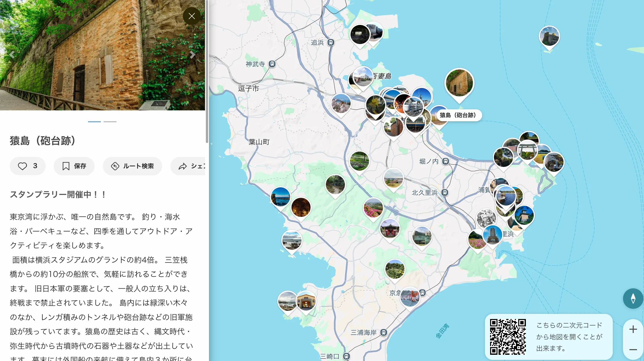Zoom out the map with minus button
The height and width of the screenshot is (361, 644).
(x=633, y=349)
